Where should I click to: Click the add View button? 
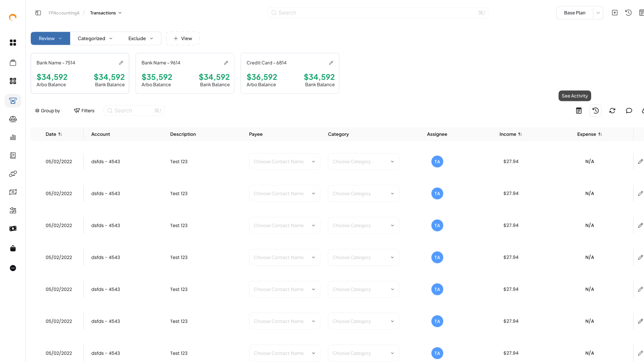click(x=183, y=39)
